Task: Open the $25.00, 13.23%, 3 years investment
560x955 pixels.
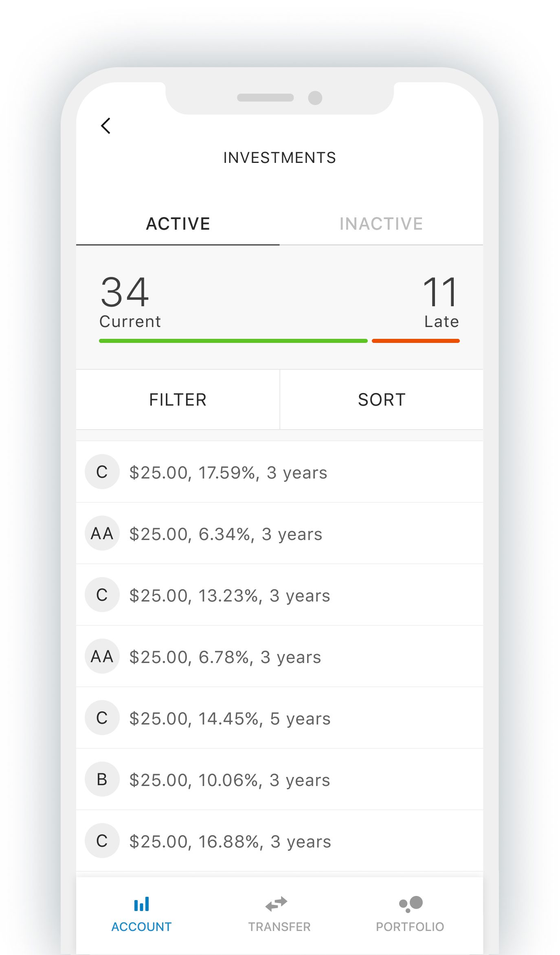Action: [x=279, y=595]
